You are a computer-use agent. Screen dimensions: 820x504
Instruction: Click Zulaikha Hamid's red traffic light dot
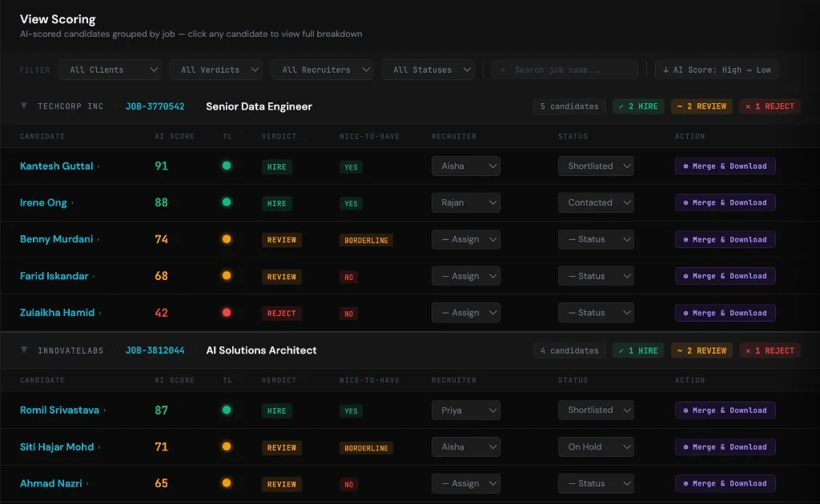point(227,312)
